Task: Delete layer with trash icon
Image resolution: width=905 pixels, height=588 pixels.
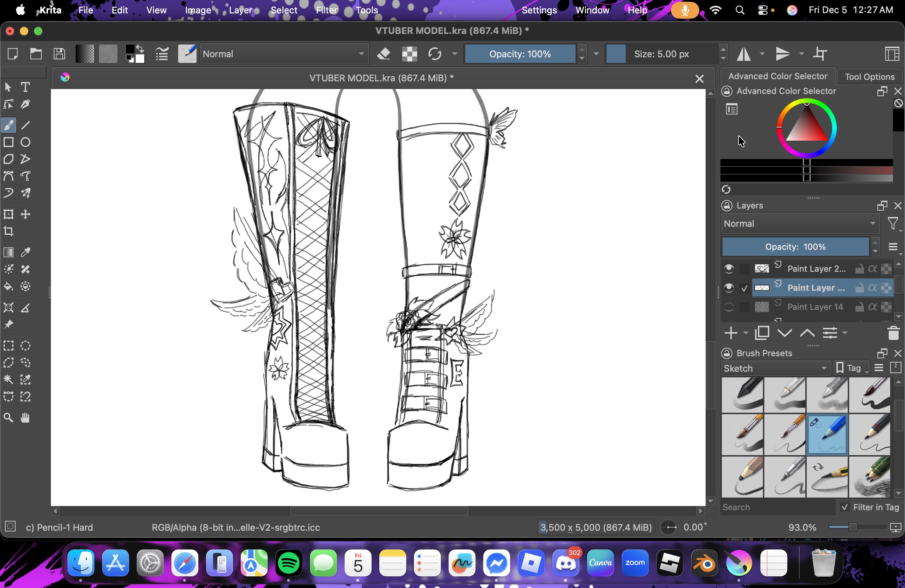Action: pos(893,333)
